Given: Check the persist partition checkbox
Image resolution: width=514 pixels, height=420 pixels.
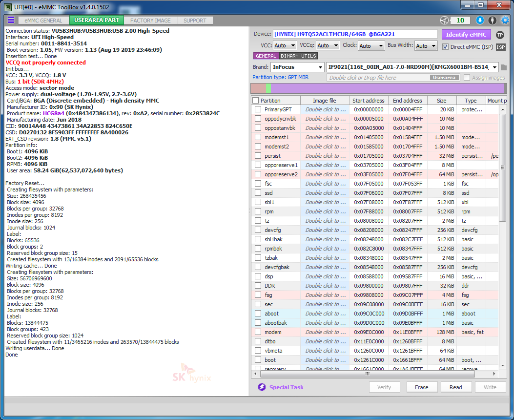Looking at the screenshot, I should 258,156.
